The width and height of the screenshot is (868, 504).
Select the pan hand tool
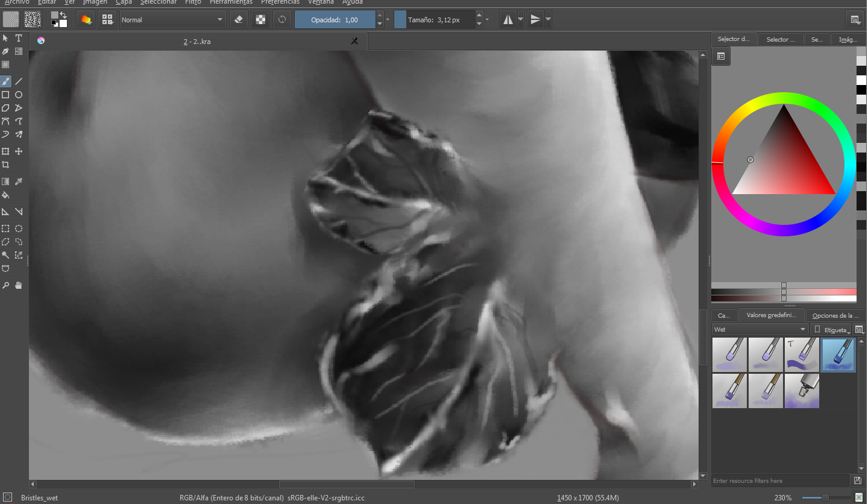point(19,285)
